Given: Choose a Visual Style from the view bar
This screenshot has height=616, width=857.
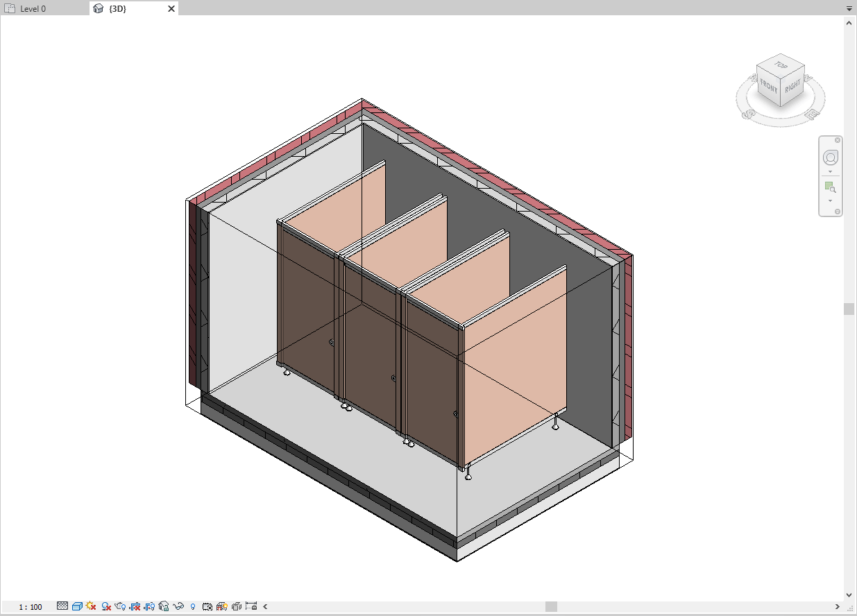Looking at the screenshot, I should click(x=76, y=606).
